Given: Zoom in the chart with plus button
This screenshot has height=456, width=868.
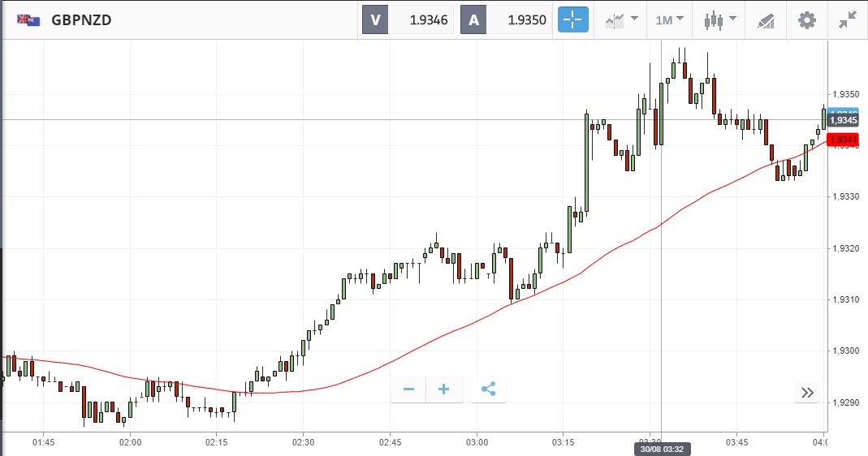Looking at the screenshot, I should pyautogui.click(x=444, y=389).
